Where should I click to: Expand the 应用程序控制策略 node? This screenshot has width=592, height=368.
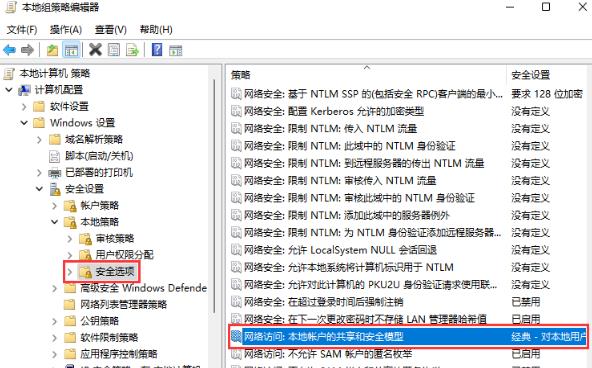click(54, 354)
